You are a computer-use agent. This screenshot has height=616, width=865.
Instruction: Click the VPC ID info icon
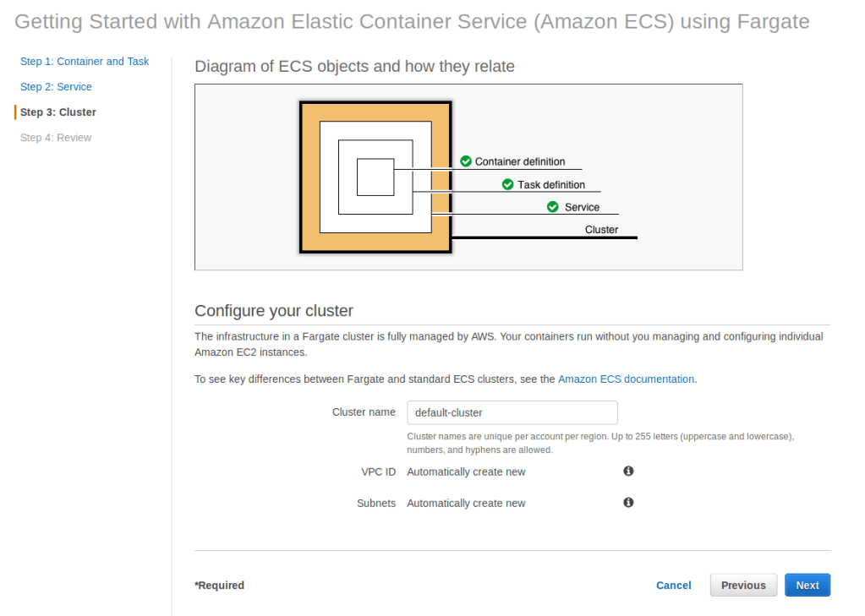tap(628, 472)
